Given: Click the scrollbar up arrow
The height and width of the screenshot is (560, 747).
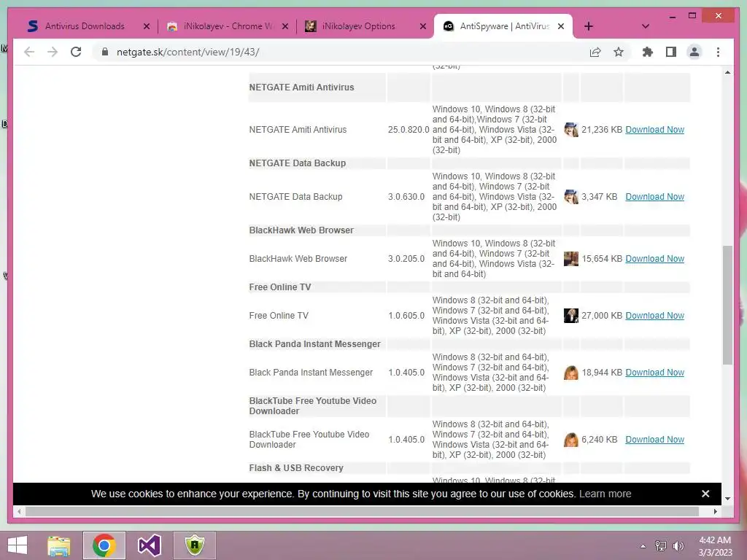Looking at the screenshot, I should tap(727, 72).
